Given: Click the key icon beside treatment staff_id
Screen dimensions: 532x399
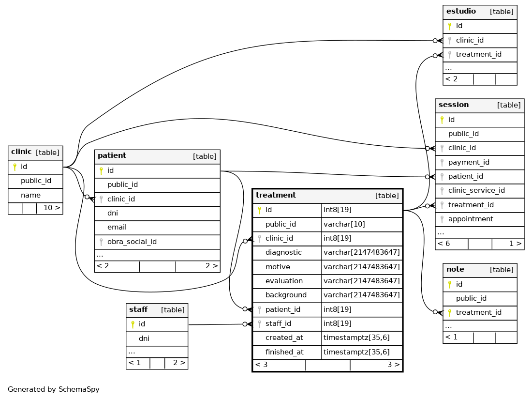Looking at the screenshot, I should [x=259, y=324].
